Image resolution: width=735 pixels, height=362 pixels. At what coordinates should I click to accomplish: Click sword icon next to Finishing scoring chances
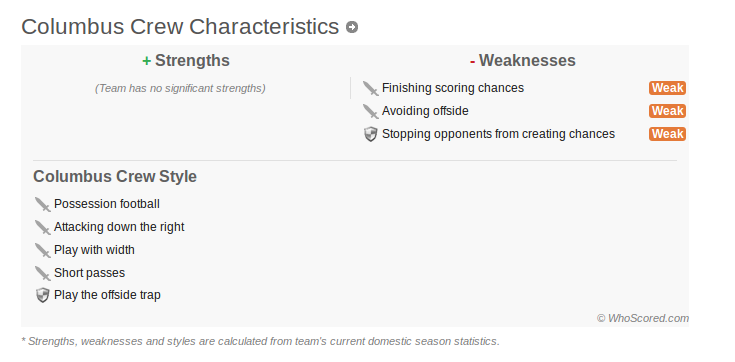[x=370, y=88]
